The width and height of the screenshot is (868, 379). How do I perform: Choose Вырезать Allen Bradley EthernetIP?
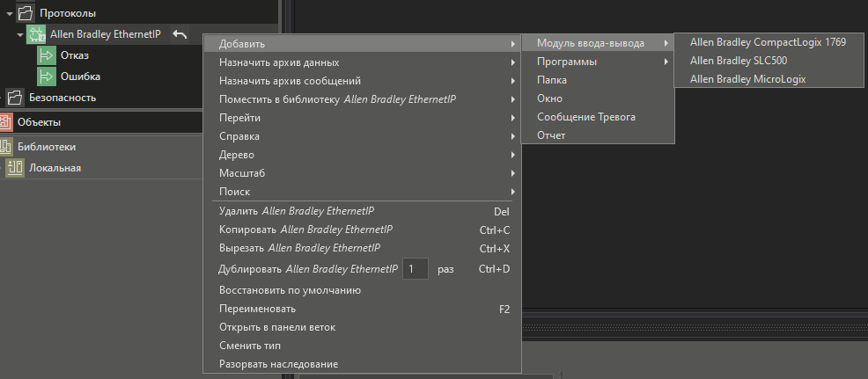pyautogui.click(x=362, y=249)
